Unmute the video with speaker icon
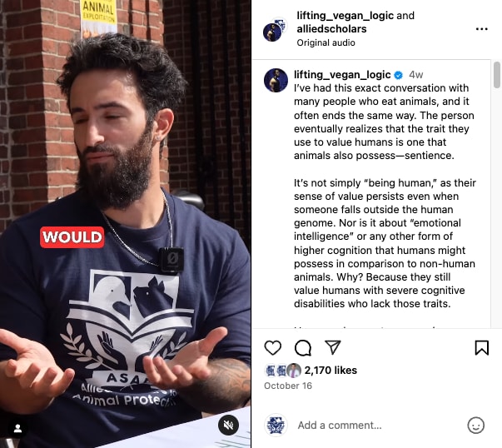The width and height of the screenshot is (502, 448). pos(228,425)
